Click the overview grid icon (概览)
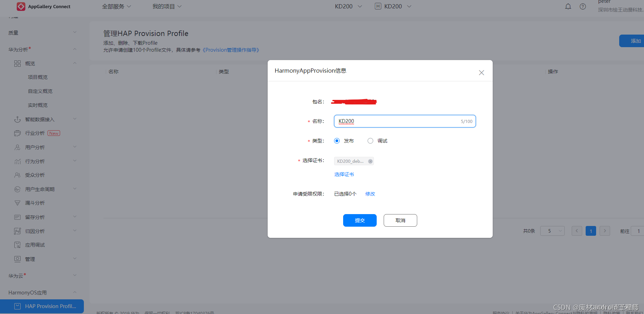The height and width of the screenshot is (314, 644). 17,63
